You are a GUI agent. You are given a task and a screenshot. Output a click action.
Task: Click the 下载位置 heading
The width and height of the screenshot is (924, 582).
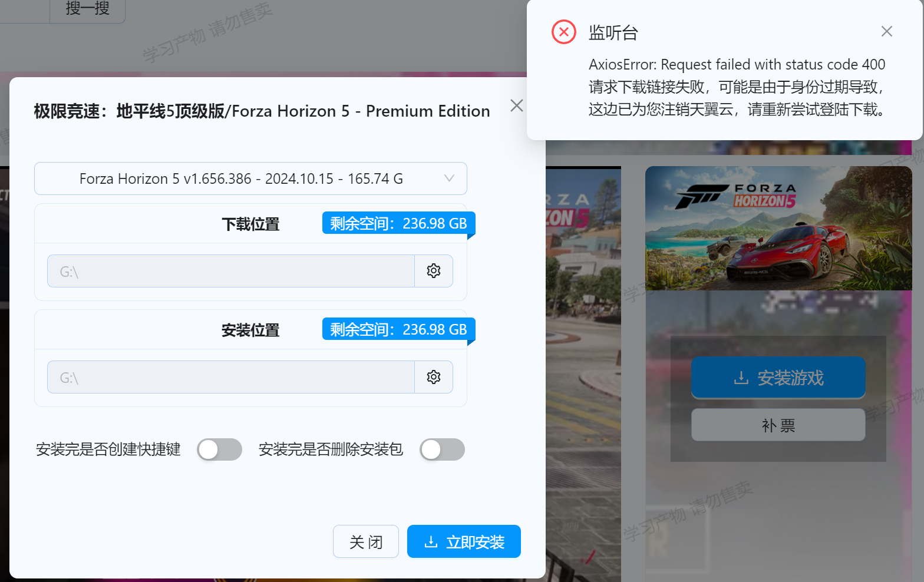pyautogui.click(x=250, y=224)
